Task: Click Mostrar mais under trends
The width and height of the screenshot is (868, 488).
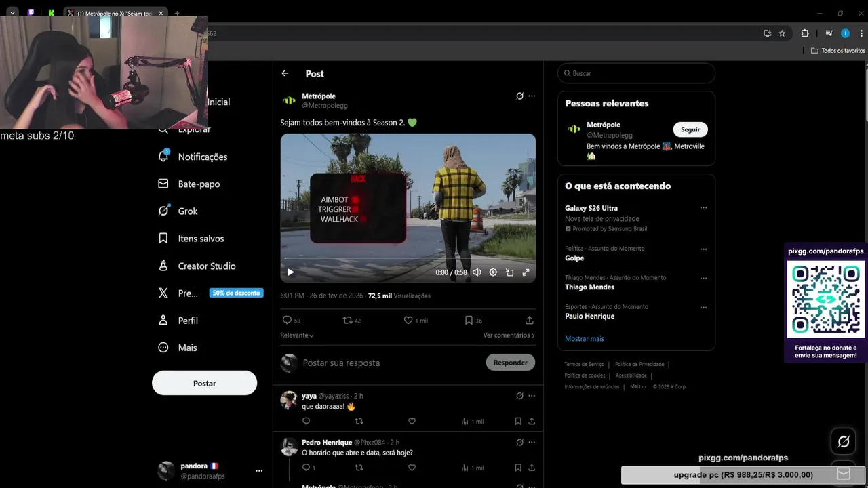Action: (x=585, y=338)
